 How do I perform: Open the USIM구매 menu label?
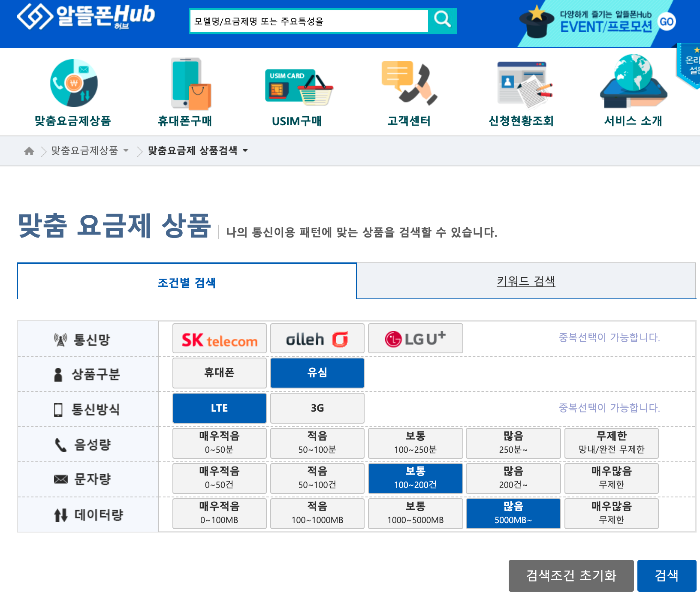[x=297, y=121]
